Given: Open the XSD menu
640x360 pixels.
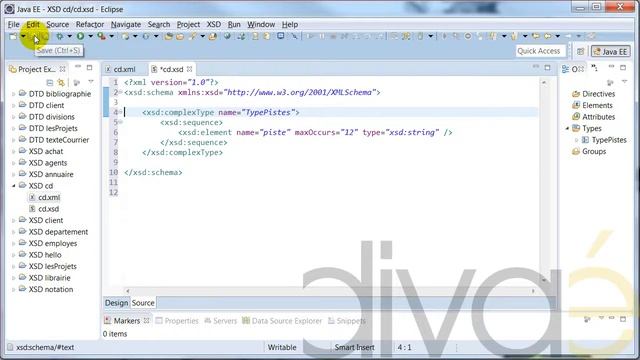Looking at the screenshot, I should click(x=214, y=24).
